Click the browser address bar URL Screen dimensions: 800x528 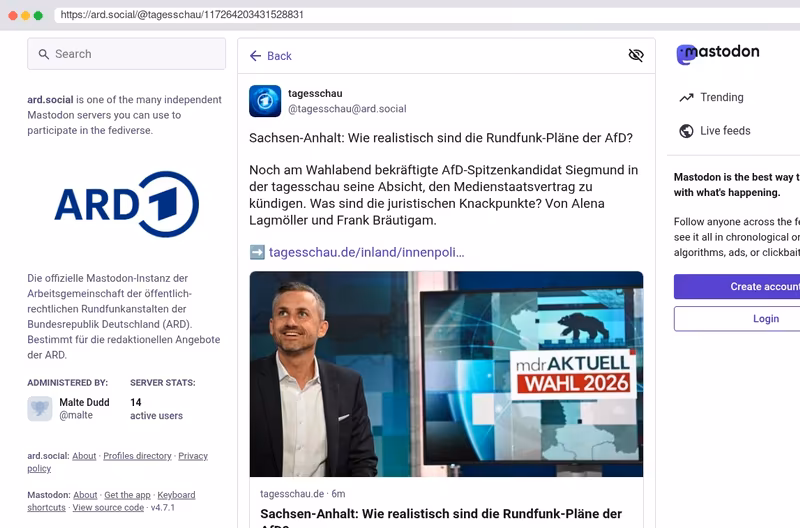point(182,14)
